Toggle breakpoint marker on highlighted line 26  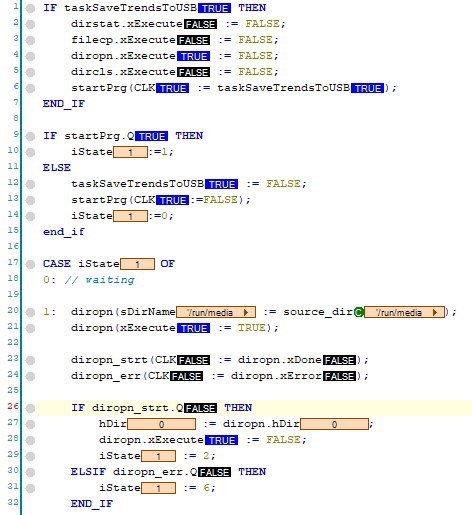[30, 408]
